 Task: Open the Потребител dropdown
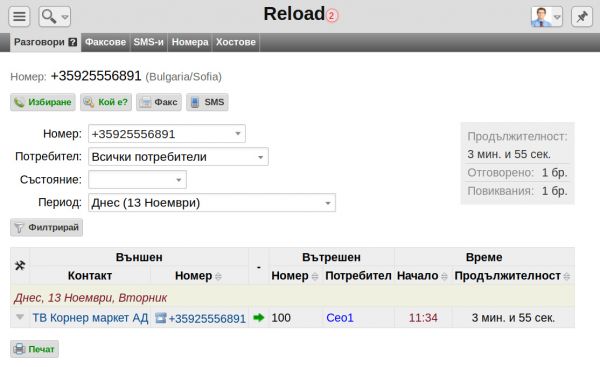[x=261, y=157]
